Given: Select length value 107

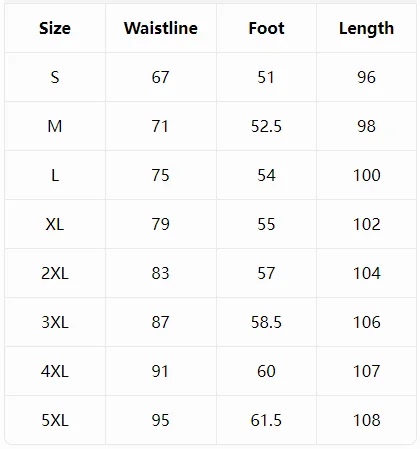Looking at the screenshot, I should [367, 371].
